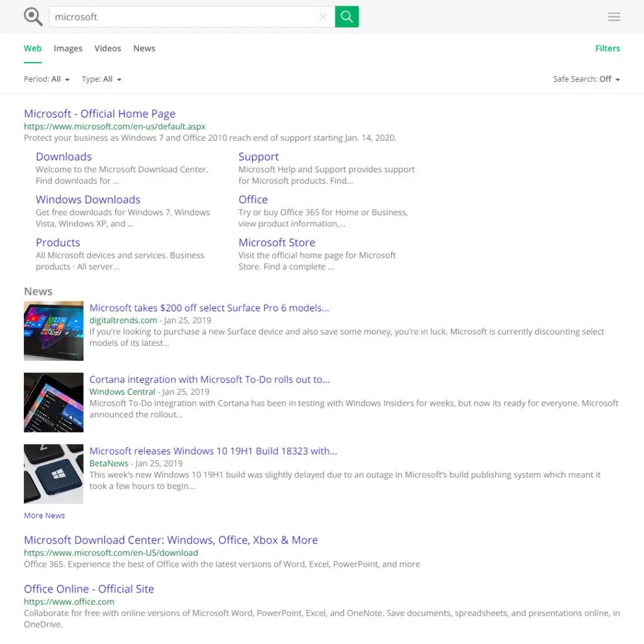Open Microsoft - Official Home Page result
Image resolution: width=644 pixels, height=644 pixels.
[99, 114]
